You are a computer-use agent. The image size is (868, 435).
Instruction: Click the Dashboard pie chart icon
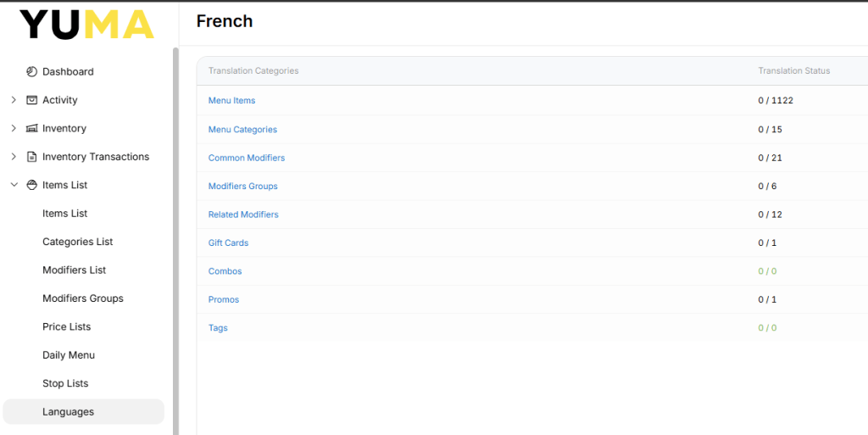31,71
